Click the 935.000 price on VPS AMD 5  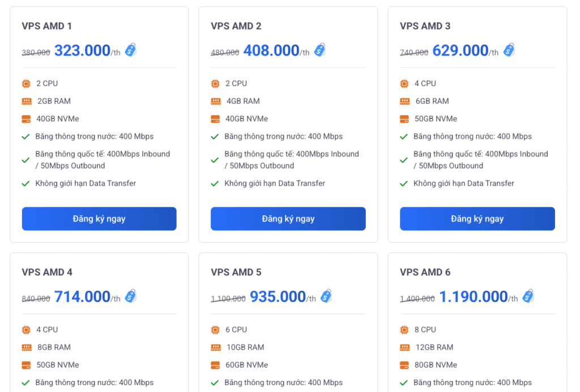[x=278, y=296]
